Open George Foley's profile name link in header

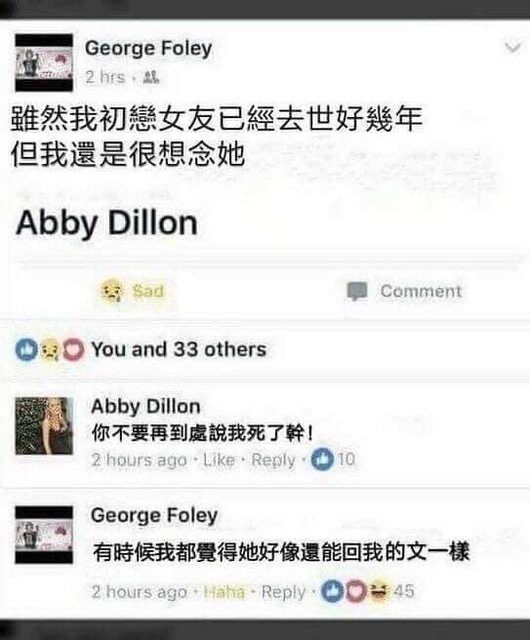[x=149, y=49]
